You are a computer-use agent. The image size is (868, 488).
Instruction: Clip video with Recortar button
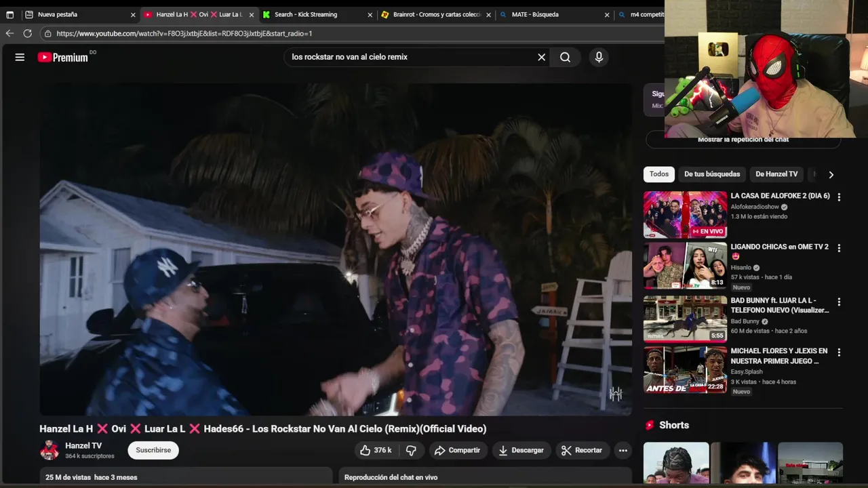[x=582, y=450]
